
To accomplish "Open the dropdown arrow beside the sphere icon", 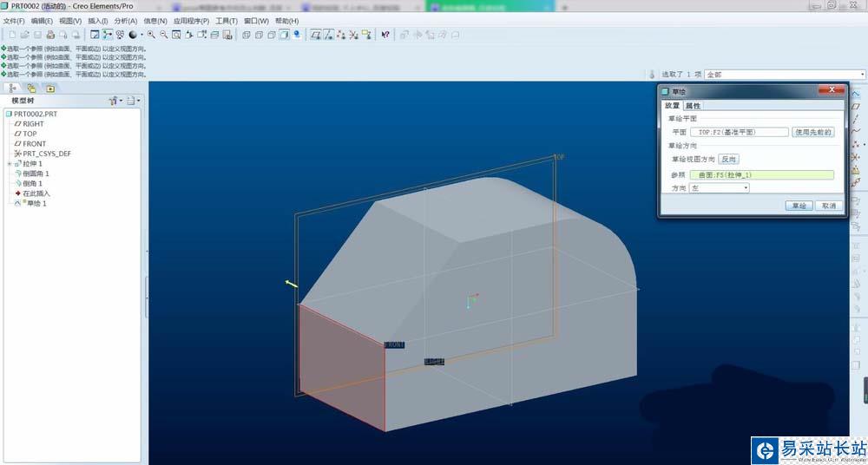I will click(x=141, y=35).
